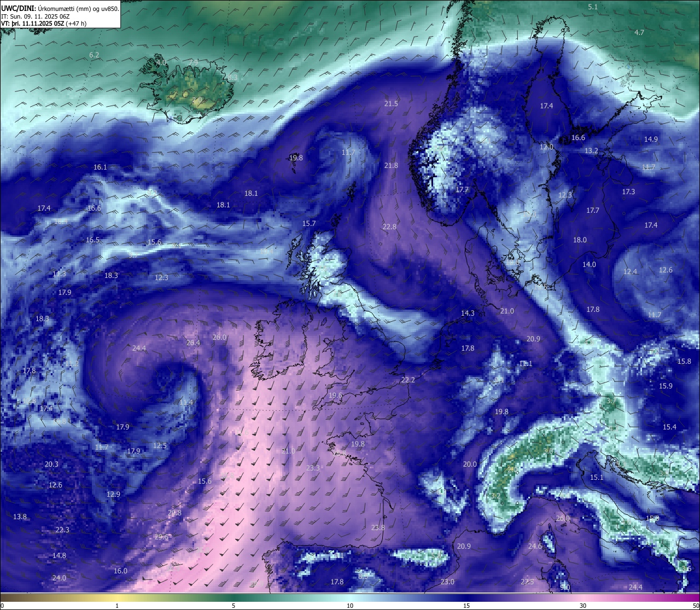Click the 16.5 value label
This screenshot has height=610, width=700.
(x=92, y=240)
